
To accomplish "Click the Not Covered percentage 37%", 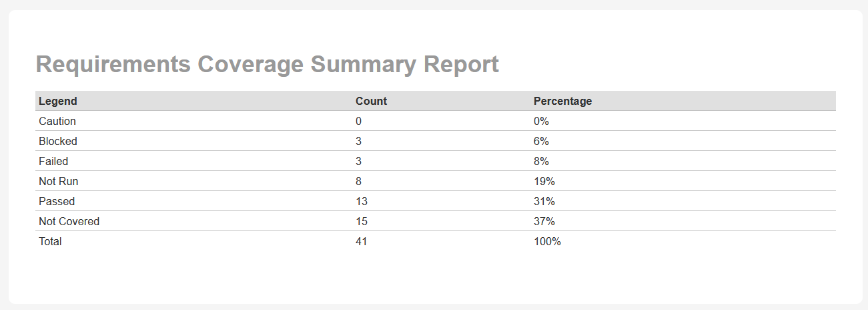I will point(544,222).
